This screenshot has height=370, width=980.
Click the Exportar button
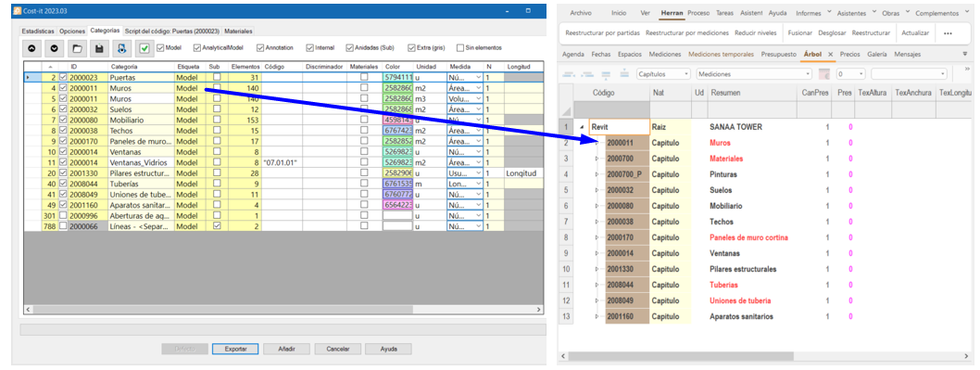point(235,349)
